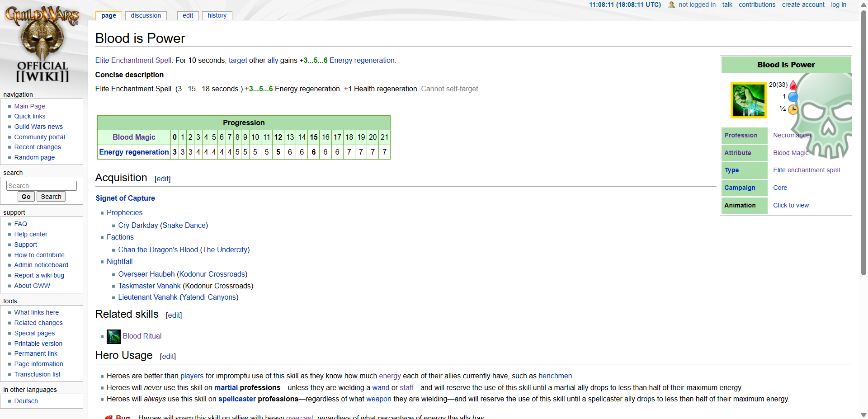This screenshot has width=868, height=419.
Task: Click Necromancer profession link in infobox
Action: click(793, 135)
